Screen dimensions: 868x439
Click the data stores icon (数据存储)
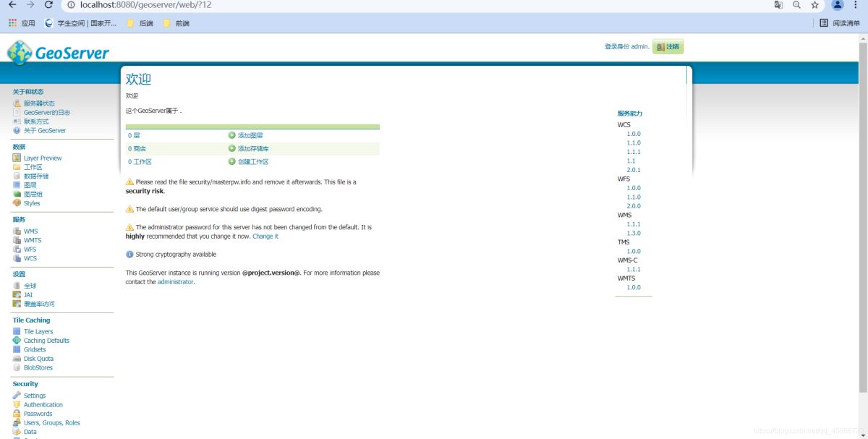coord(17,176)
